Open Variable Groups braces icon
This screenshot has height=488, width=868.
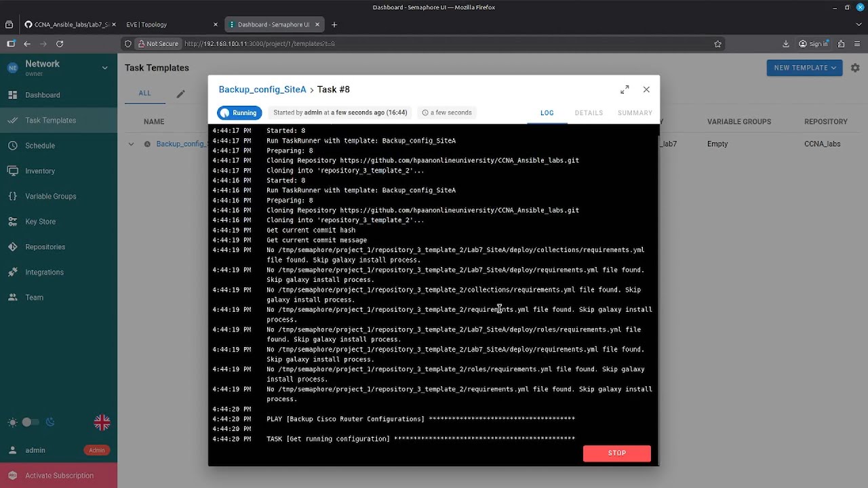pos(12,197)
